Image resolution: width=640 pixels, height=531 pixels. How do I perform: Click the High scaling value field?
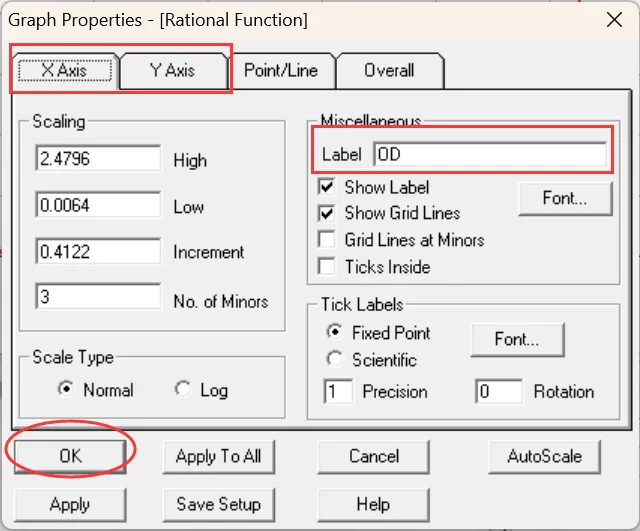click(98, 159)
